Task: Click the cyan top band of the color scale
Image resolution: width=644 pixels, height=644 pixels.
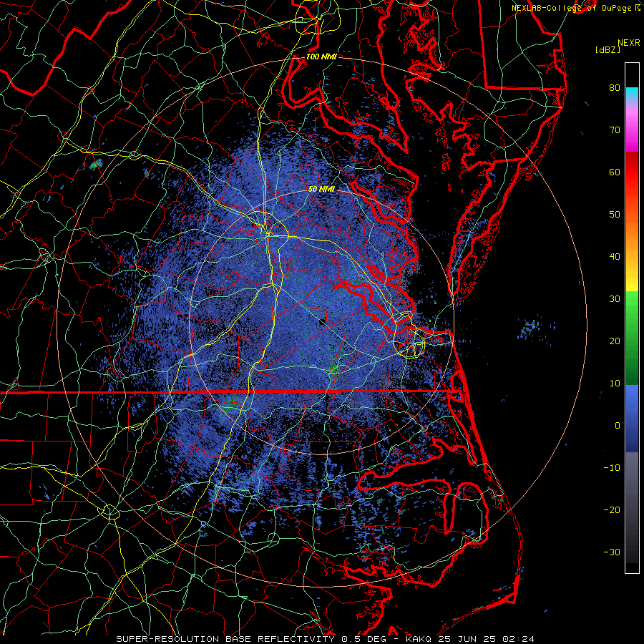Action: click(632, 94)
